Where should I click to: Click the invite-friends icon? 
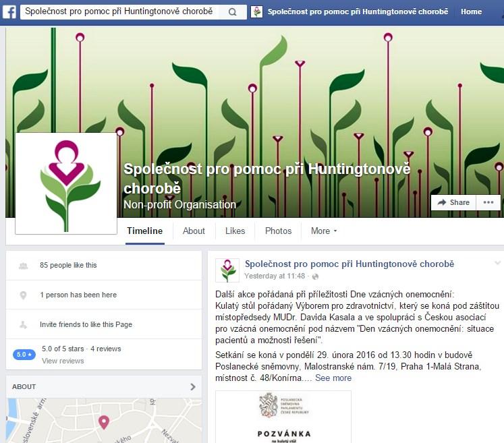(23, 325)
